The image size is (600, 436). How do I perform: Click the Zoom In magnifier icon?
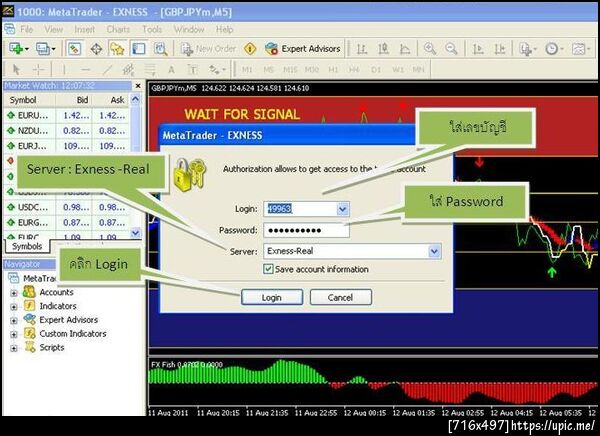(x=430, y=49)
